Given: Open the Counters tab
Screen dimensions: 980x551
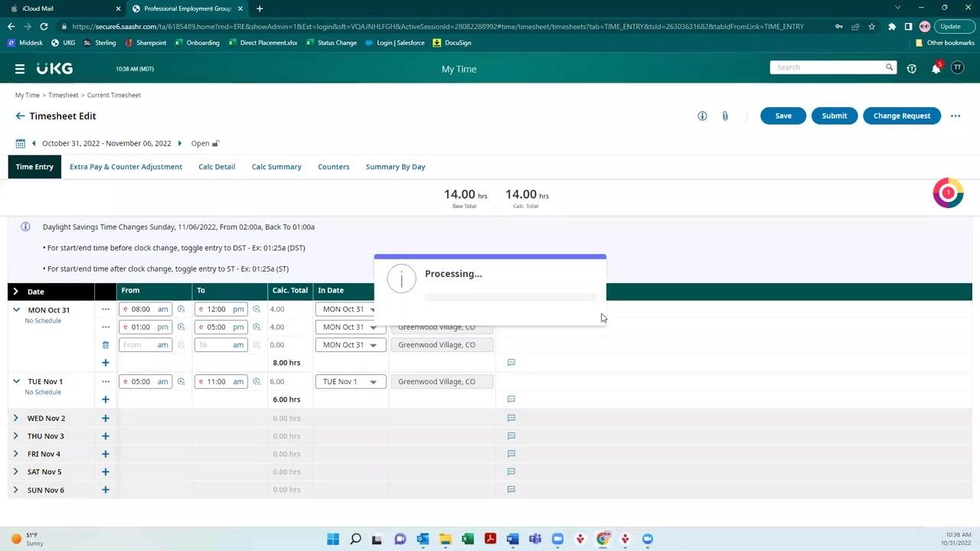Looking at the screenshot, I should coord(334,167).
